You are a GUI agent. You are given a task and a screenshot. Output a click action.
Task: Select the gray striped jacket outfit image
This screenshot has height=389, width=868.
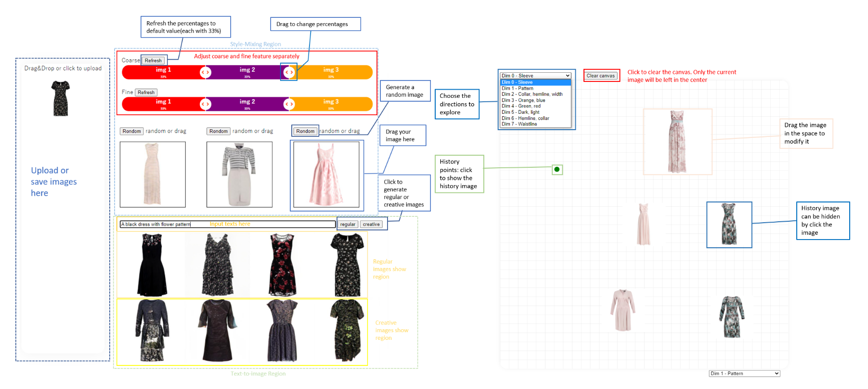tap(239, 174)
